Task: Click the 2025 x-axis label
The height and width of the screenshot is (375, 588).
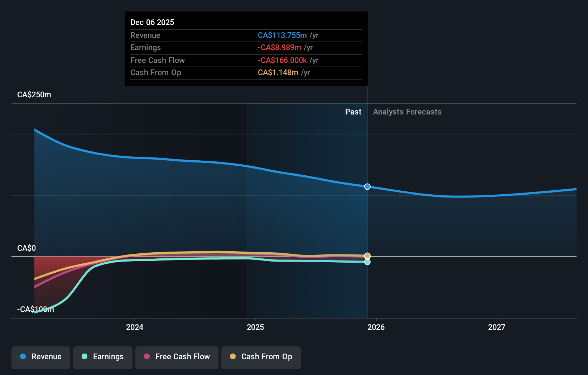Action: point(255,327)
